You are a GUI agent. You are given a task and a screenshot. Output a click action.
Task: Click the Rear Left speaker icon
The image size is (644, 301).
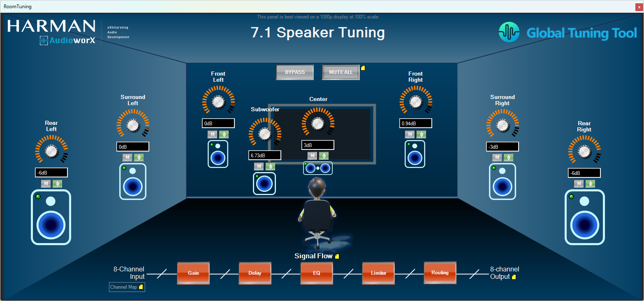click(51, 217)
